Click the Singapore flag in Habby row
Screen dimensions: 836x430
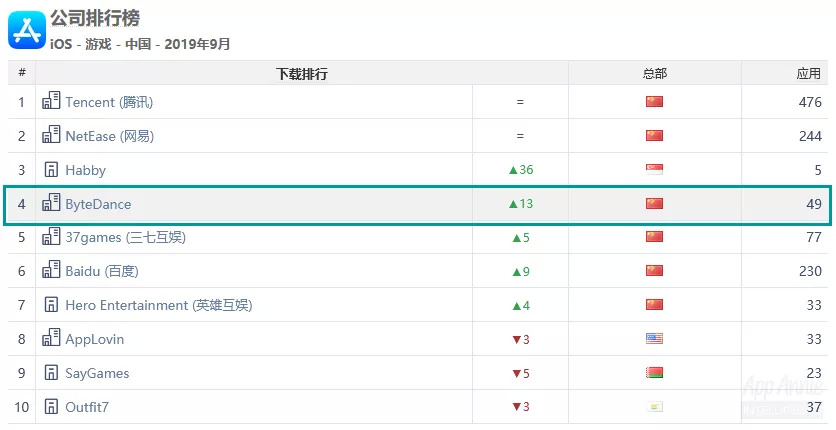(654, 170)
